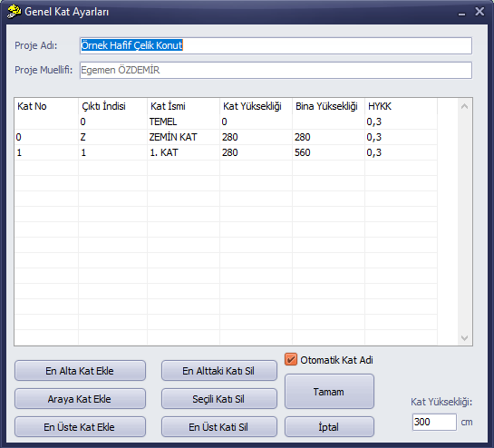Image resolution: width=494 pixels, height=448 pixels.
Task: Click the Proje Muellifi input field
Action: 276,71
